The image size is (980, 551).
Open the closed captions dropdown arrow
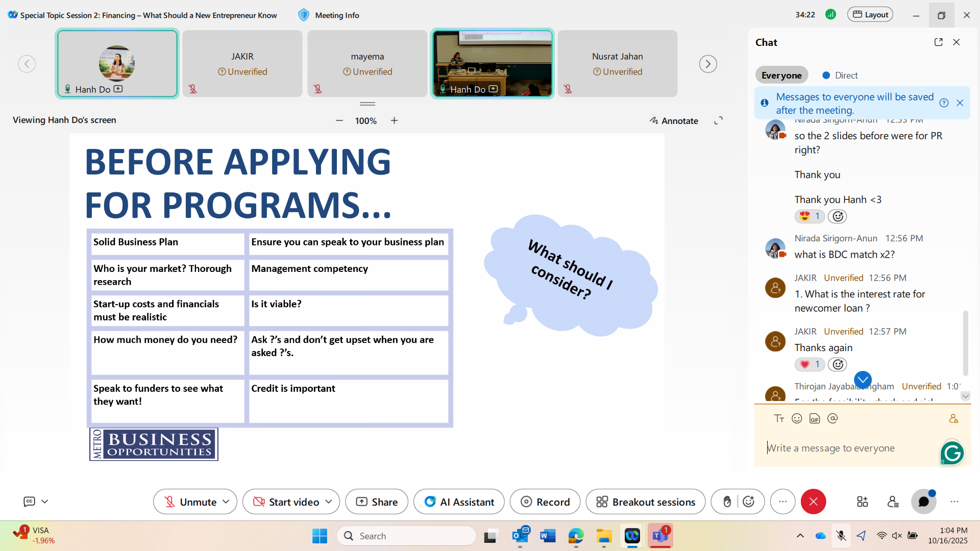point(45,502)
